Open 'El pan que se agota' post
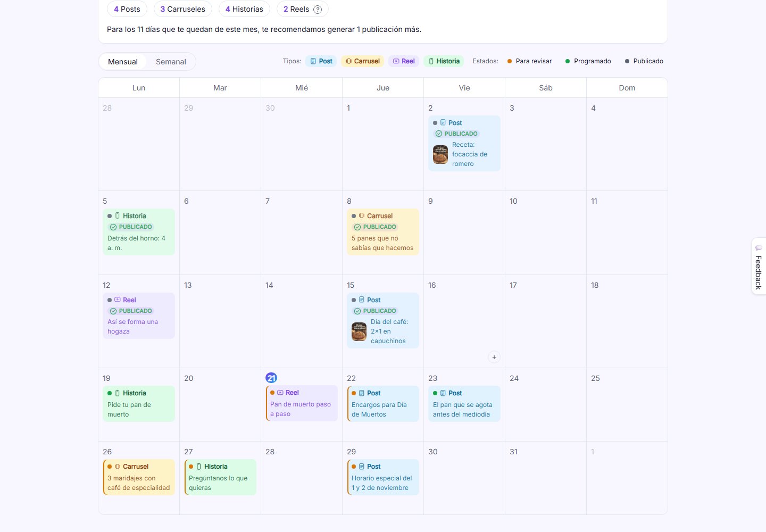766x532 pixels. (464, 404)
